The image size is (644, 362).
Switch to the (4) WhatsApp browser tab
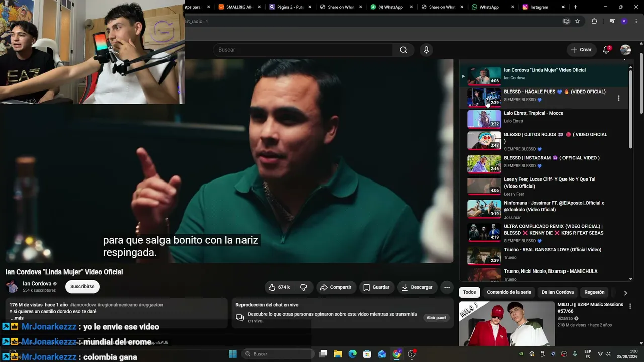click(x=391, y=7)
